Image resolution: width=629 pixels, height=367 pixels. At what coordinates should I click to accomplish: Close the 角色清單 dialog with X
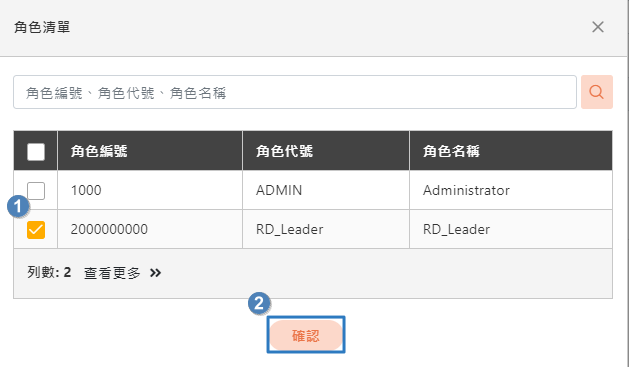598,27
